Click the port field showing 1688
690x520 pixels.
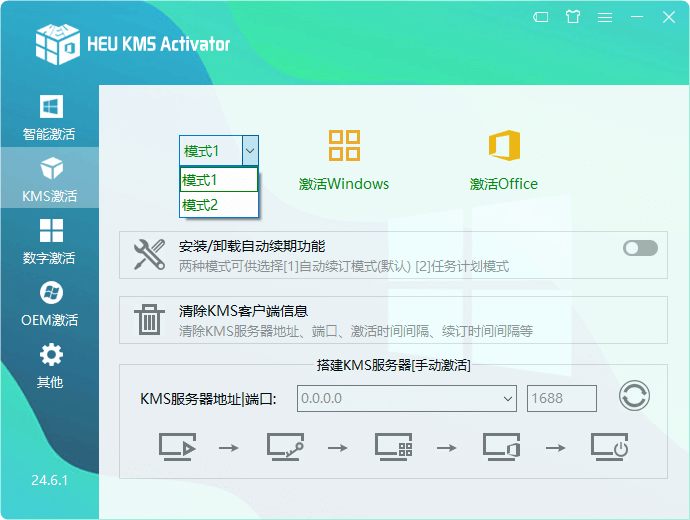(x=562, y=399)
